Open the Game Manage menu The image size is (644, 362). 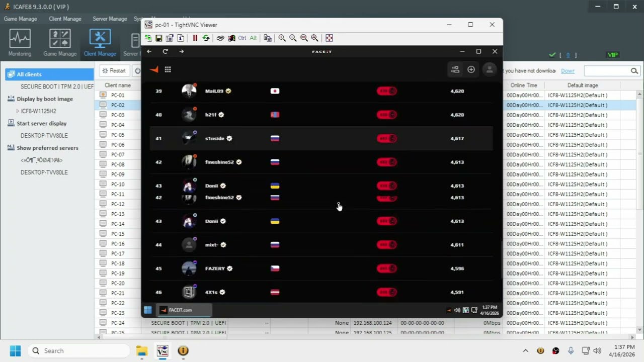[x=21, y=19]
